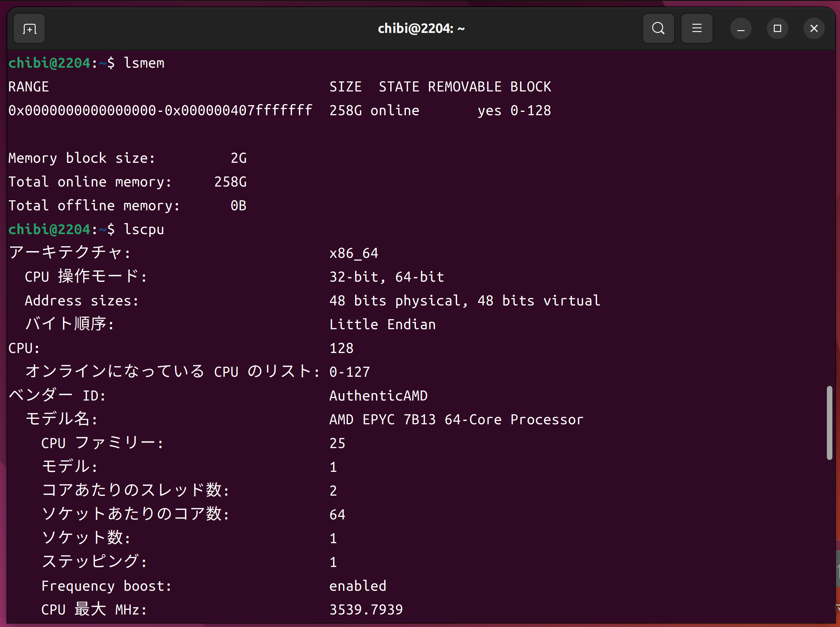Close the chibi@2204 terminal window
Screen dimensions: 840x627
[x=813, y=28]
